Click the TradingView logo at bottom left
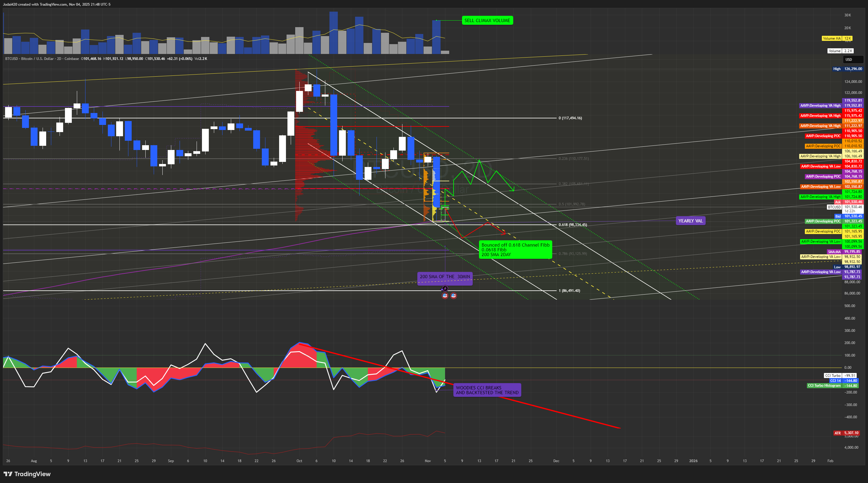 tap(27, 474)
